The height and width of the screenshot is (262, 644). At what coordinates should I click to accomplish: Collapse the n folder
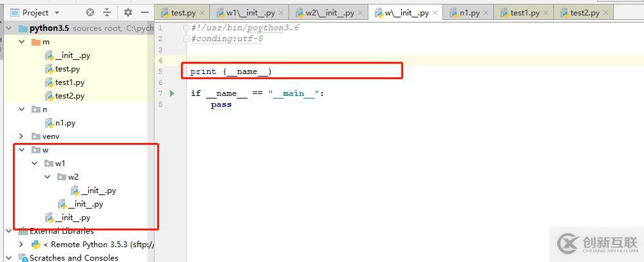coord(22,109)
